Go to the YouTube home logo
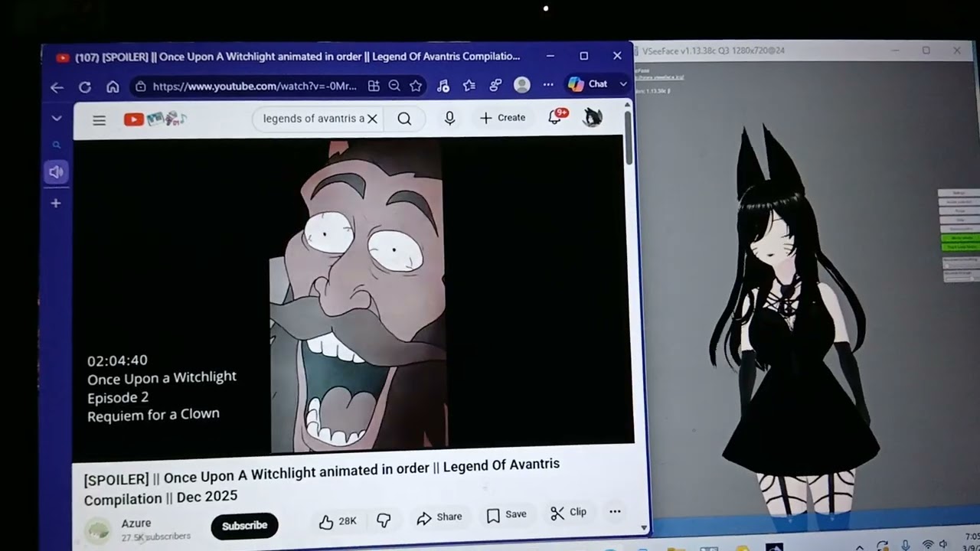The height and width of the screenshot is (551, 980). [155, 119]
